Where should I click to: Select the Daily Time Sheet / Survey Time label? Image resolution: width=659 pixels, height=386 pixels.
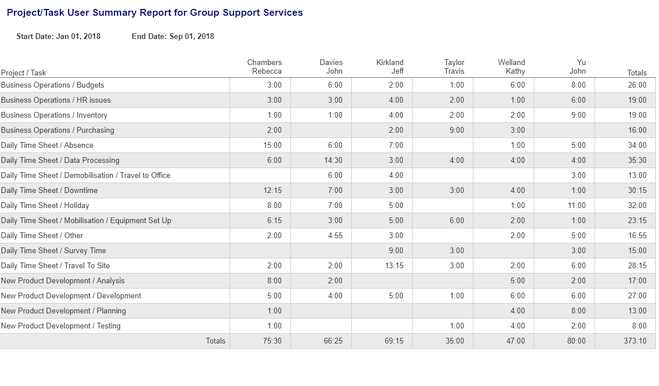click(x=53, y=251)
